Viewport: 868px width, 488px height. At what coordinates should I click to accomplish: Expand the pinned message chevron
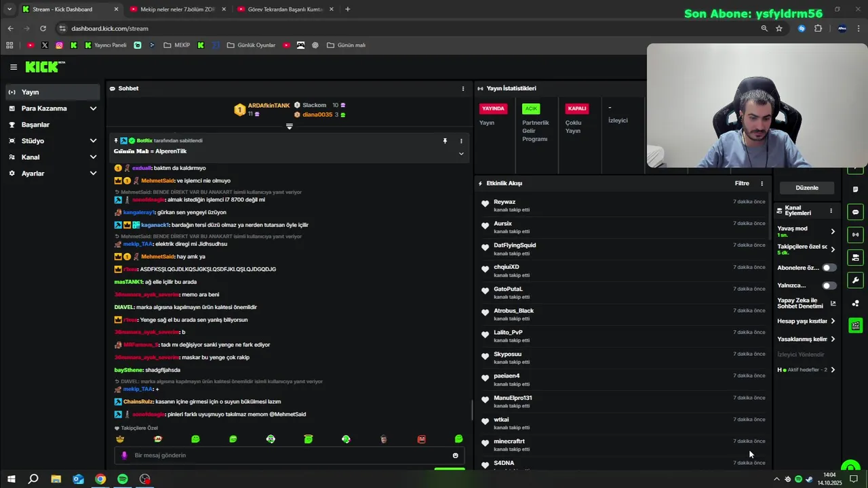click(x=461, y=154)
